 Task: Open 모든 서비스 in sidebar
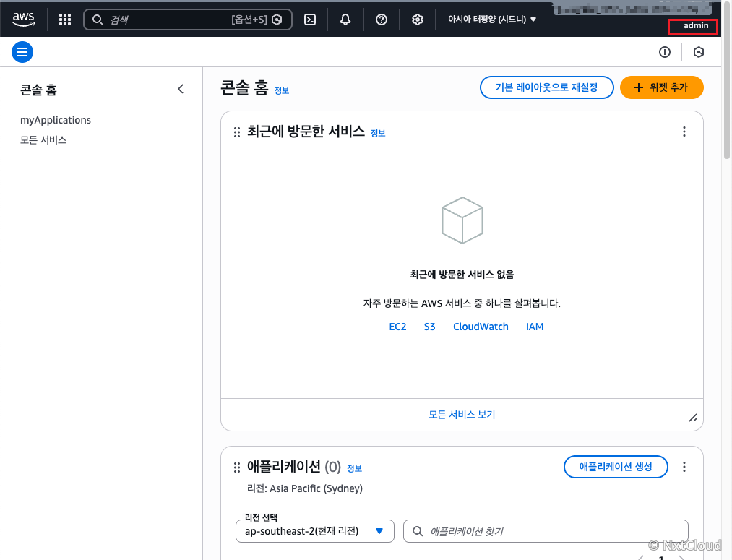(x=43, y=140)
